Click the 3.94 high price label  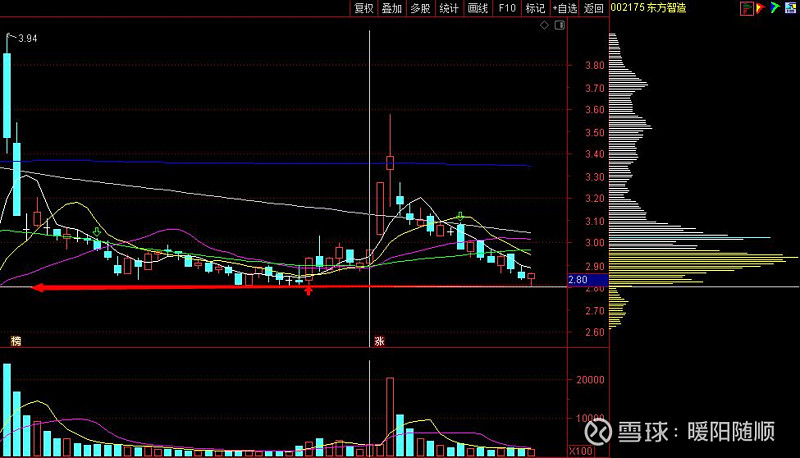pos(28,38)
